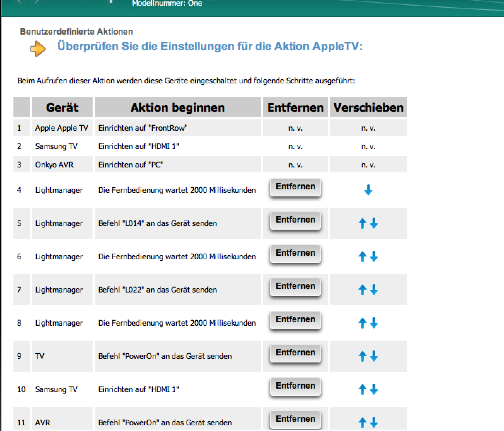Image resolution: width=504 pixels, height=431 pixels.
Task: Remove step 10 Samsung TV HDMI 1
Action: click(x=295, y=386)
